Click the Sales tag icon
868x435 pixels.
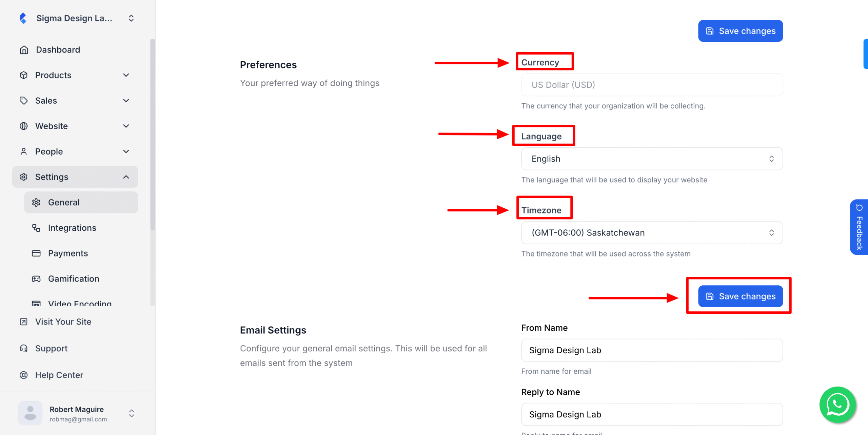[24, 100]
